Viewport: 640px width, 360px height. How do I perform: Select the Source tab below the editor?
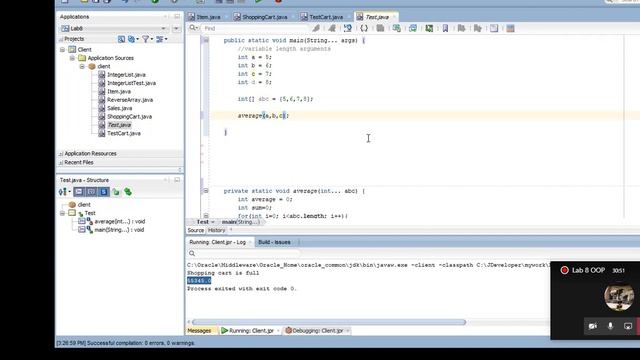(196, 230)
